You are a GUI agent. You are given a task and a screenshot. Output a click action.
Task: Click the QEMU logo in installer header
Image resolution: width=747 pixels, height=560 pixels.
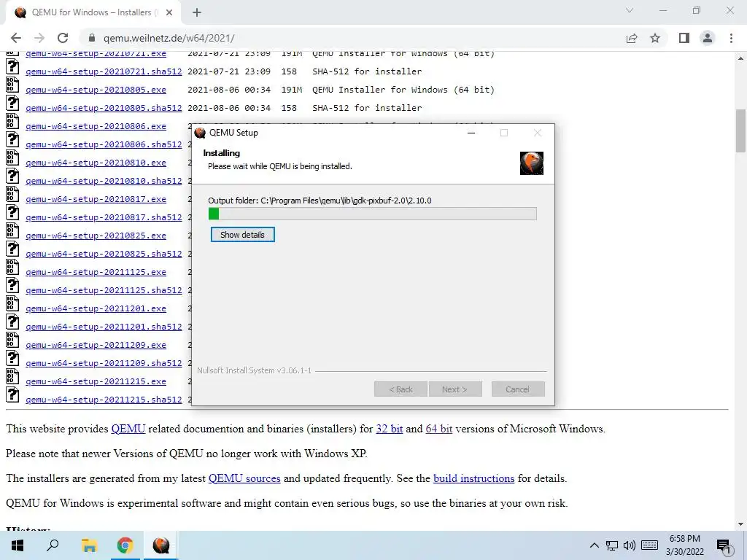pos(532,163)
